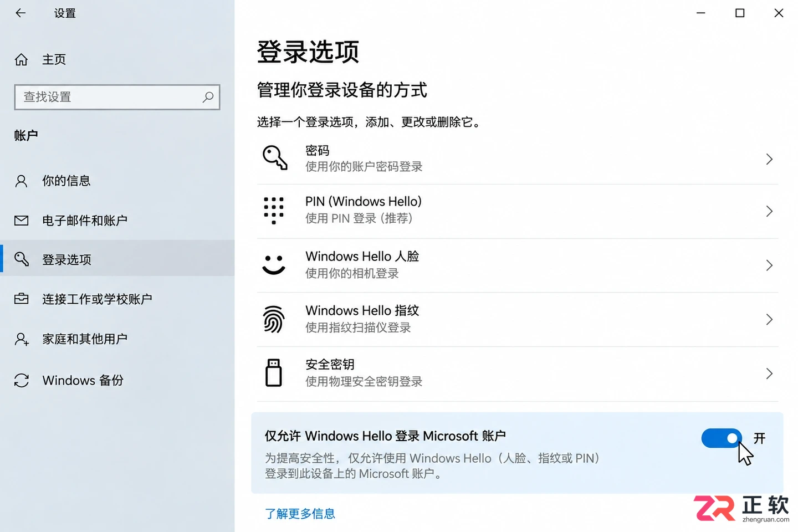Click the Home house icon
Screen dimensions: 798x532
click(x=21, y=59)
